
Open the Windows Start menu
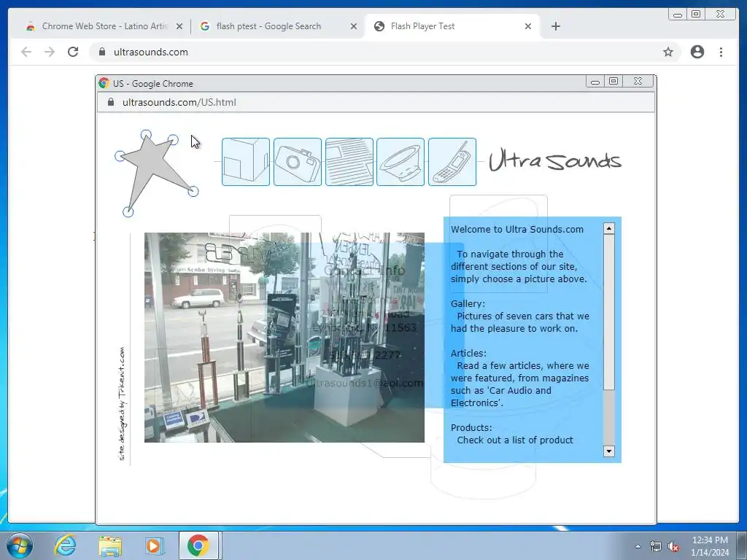tap(20, 545)
